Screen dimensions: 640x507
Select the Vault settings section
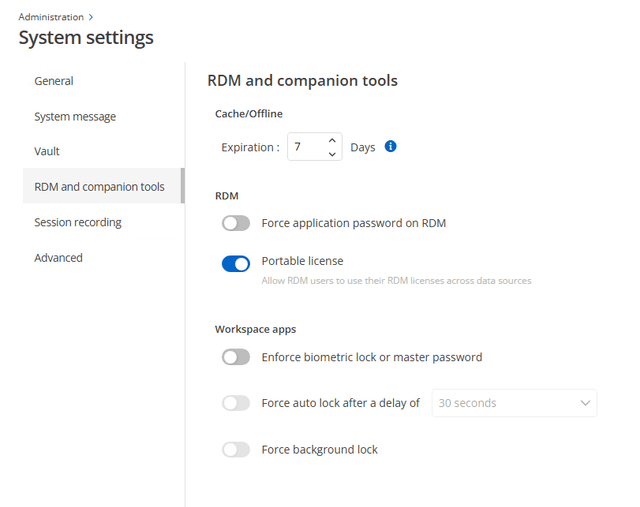pos(47,151)
